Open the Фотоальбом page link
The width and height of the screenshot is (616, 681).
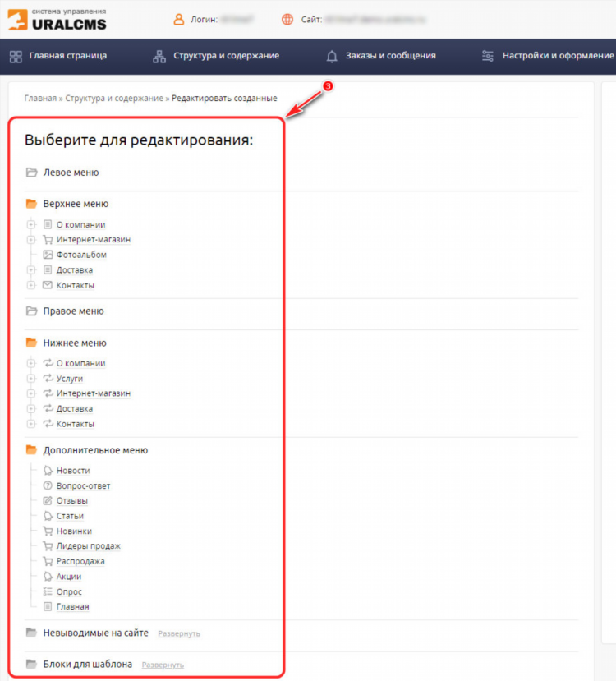click(81, 255)
